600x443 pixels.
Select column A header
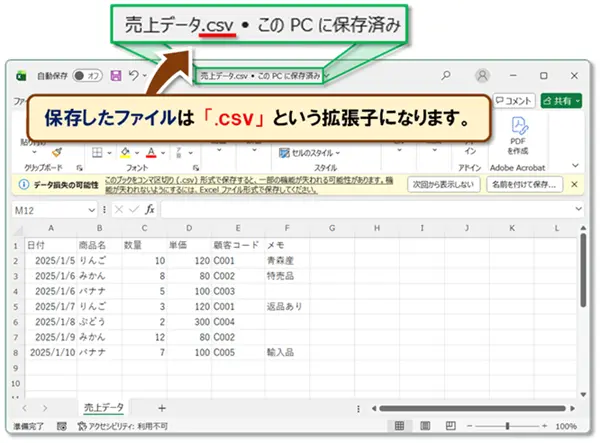(x=51, y=228)
